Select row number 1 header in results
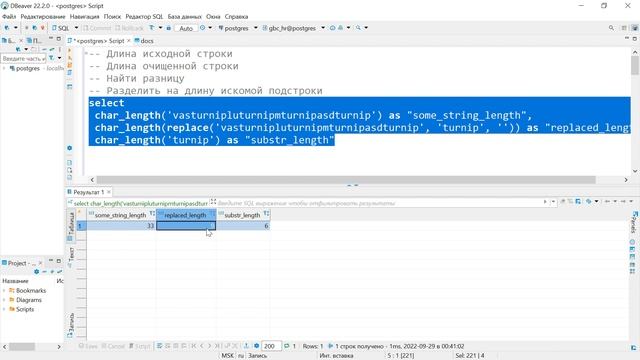Screen dimensions: 640x360 point(81,226)
